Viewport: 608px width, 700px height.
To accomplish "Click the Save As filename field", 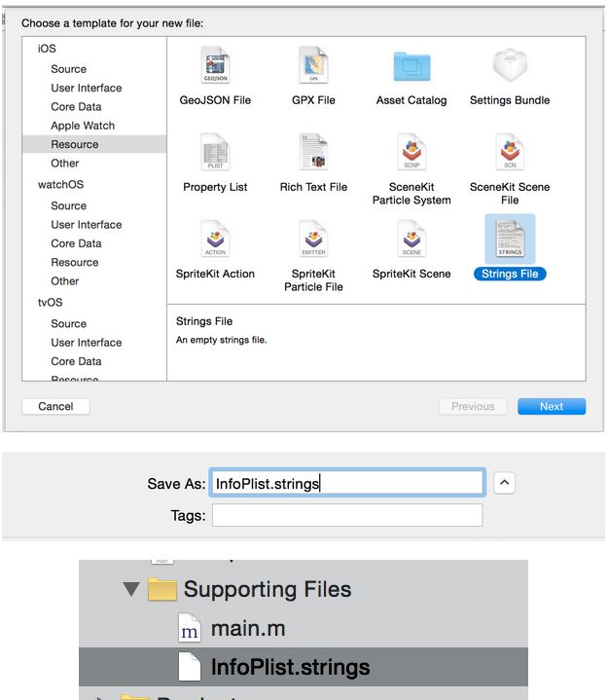I will pos(347,483).
